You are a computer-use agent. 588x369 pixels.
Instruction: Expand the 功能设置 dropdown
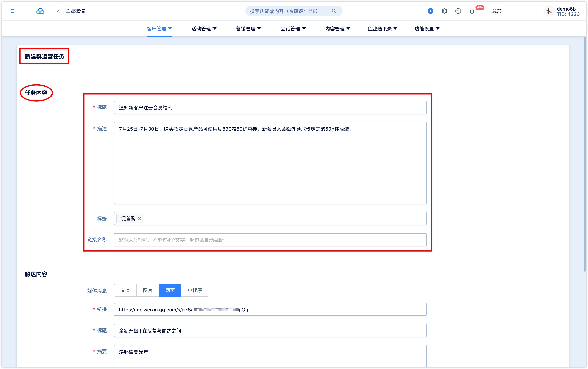pos(427,29)
